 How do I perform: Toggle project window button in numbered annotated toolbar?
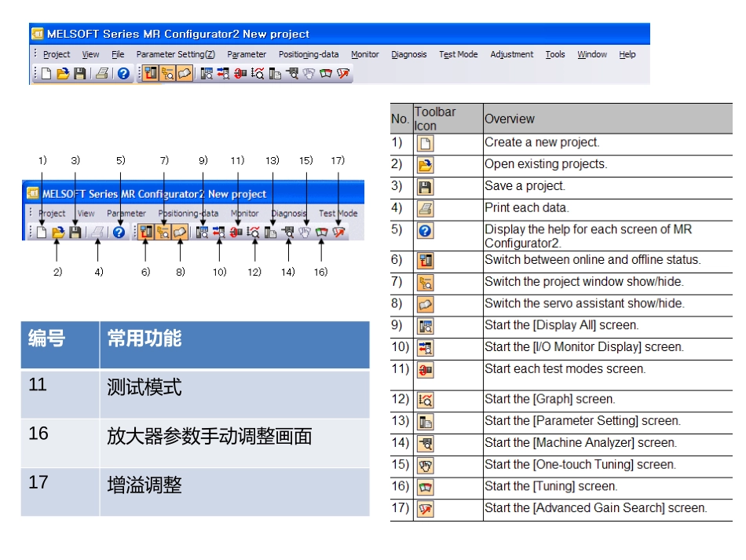(x=163, y=232)
